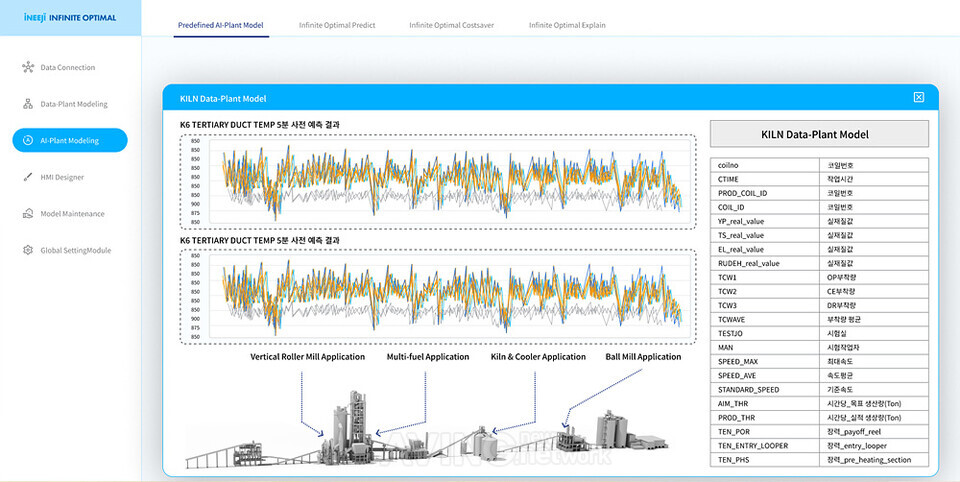Select the STANDARD_SPEED table cell
960x482 pixels.
(765, 390)
